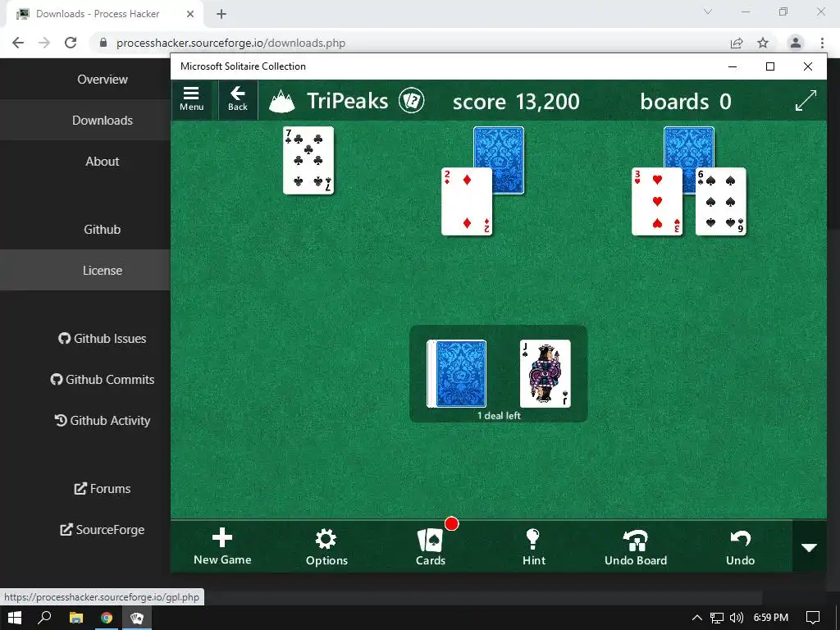Open File Explorer from taskbar
Viewport: 840px width, 630px height.
(x=76, y=618)
